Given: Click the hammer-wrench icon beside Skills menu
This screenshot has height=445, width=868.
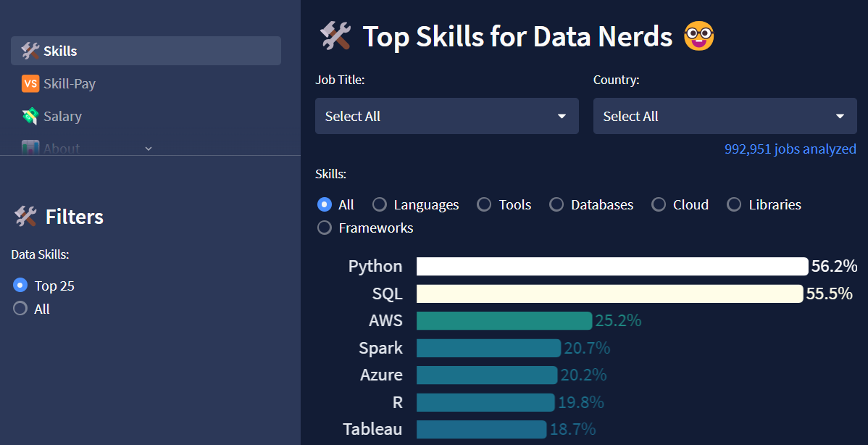Looking at the screenshot, I should (30, 51).
